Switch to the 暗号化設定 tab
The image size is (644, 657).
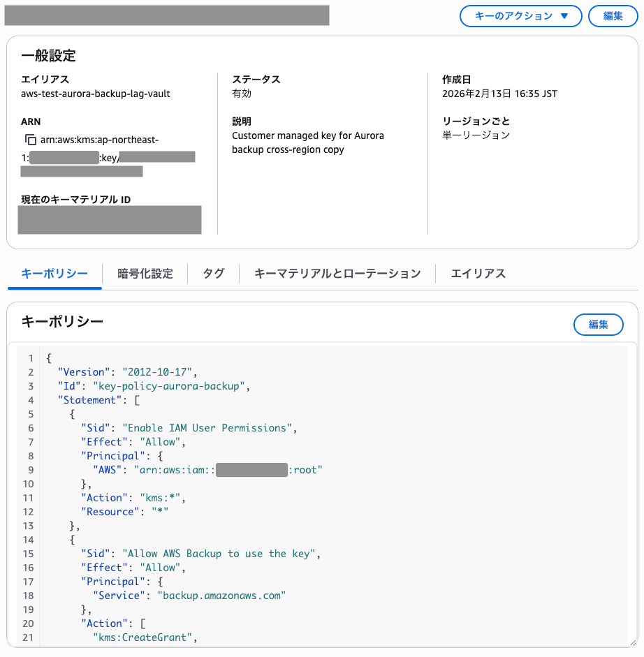(x=146, y=273)
